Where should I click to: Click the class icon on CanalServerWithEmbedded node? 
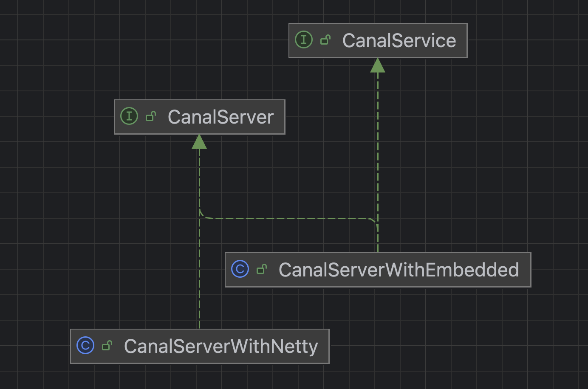point(240,269)
